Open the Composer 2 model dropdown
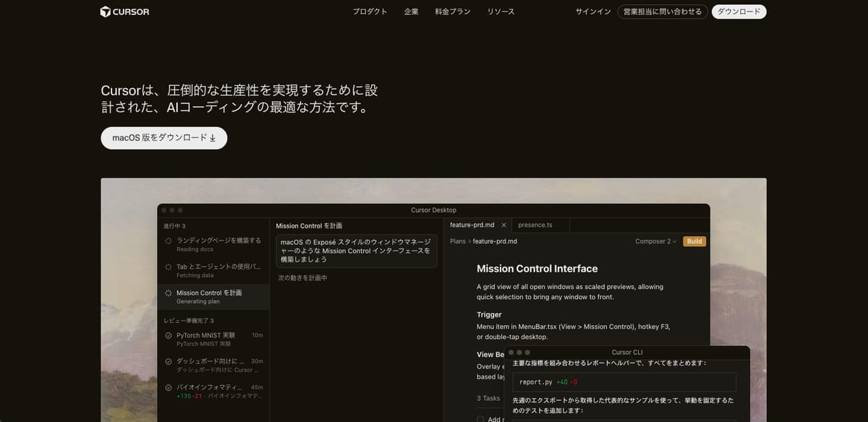 point(656,241)
